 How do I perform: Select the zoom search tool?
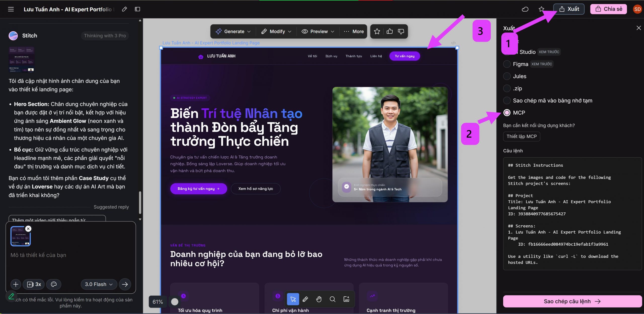point(333,299)
